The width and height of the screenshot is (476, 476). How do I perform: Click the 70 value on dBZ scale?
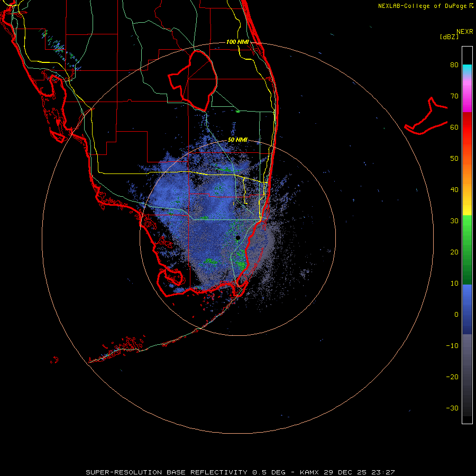[454, 96]
